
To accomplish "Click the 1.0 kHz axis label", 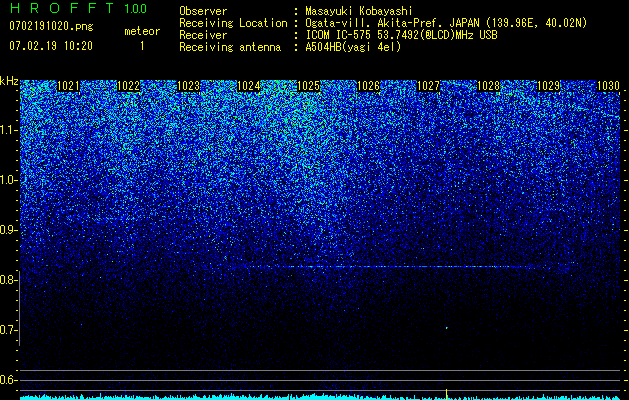I will coord(8,180).
